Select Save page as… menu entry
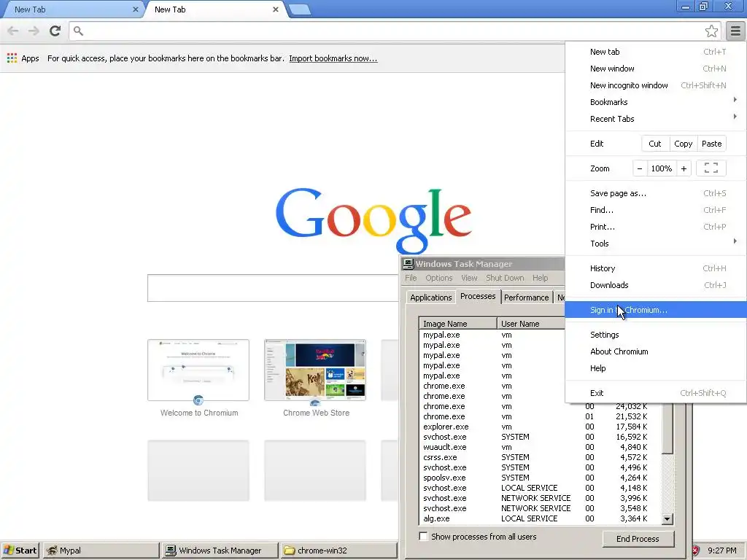747x560 pixels. point(656,192)
